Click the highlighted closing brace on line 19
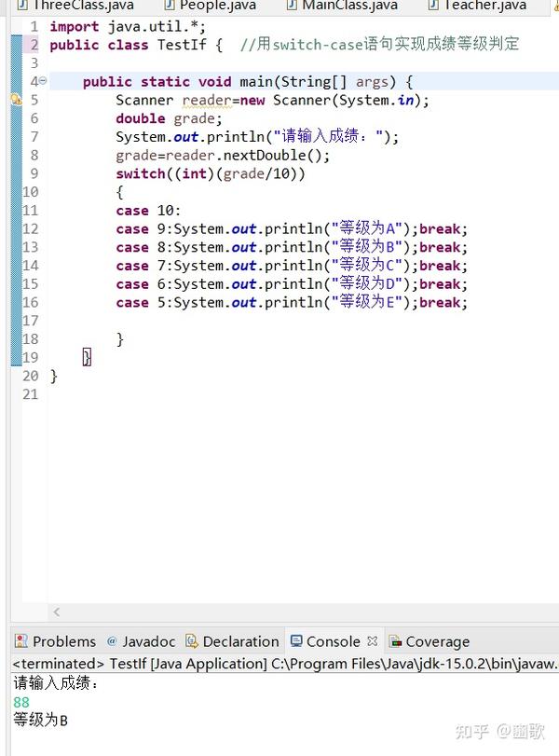The width and height of the screenshot is (559, 756). click(87, 357)
